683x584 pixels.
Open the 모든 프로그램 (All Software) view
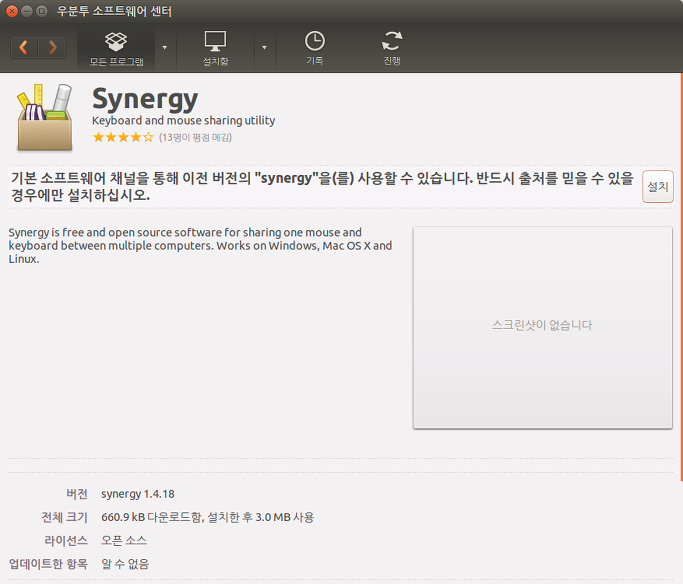116,48
